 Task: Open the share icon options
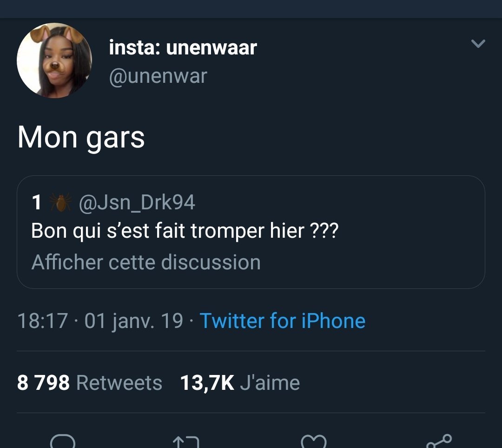tap(438, 441)
